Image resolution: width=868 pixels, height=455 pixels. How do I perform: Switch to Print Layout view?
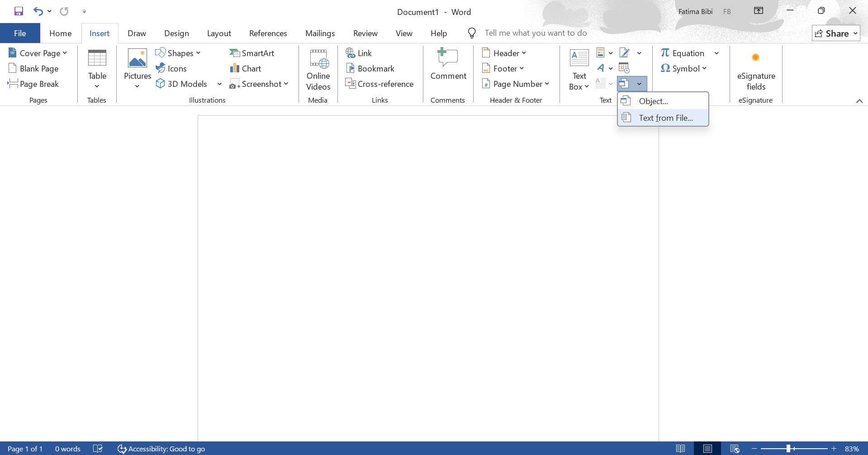(707, 449)
